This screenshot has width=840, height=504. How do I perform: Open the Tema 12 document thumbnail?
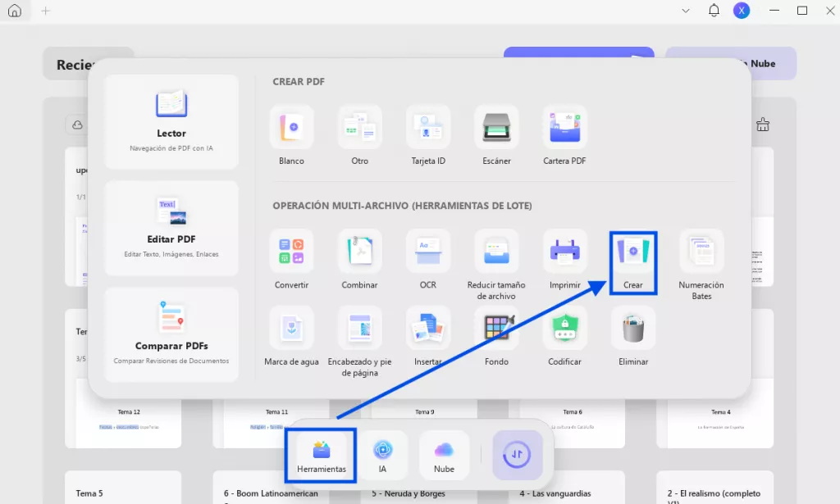(129, 423)
